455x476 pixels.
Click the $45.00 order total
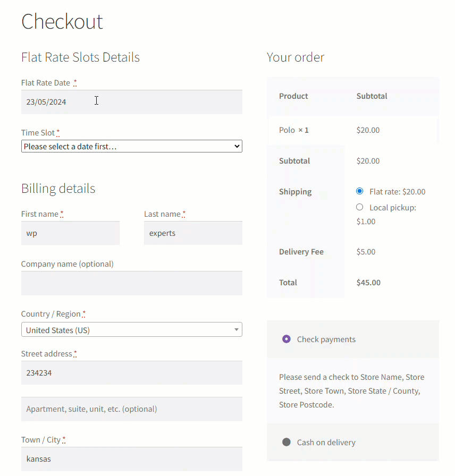tap(368, 282)
